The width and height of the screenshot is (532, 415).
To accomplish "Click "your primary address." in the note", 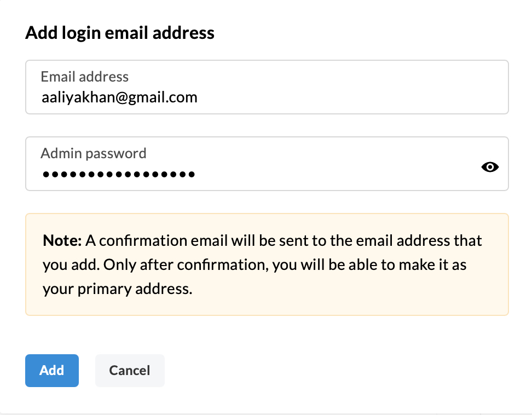I will [x=117, y=289].
